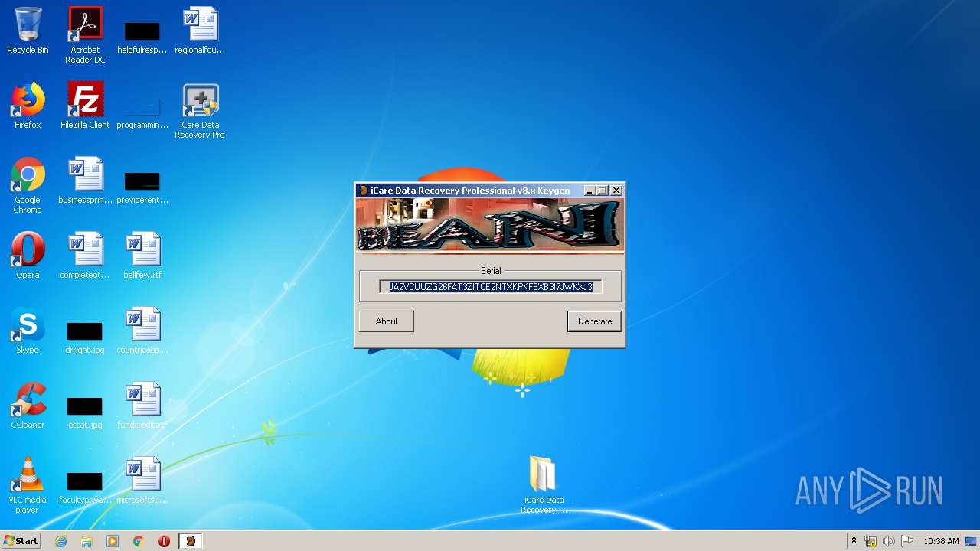Open the volume speaker tray icon
Viewport: 980px width, 551px height.
tap(888, 541)
